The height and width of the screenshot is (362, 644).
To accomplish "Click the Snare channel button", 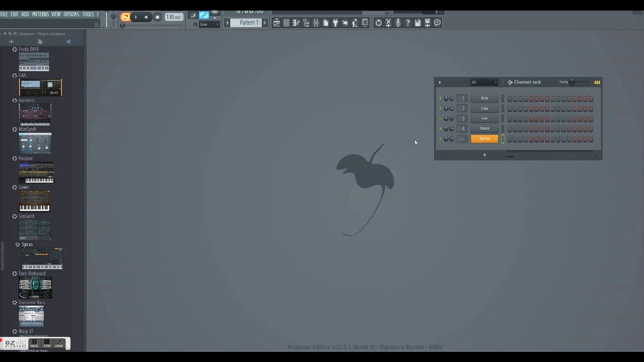I will [x=485, y=128].
